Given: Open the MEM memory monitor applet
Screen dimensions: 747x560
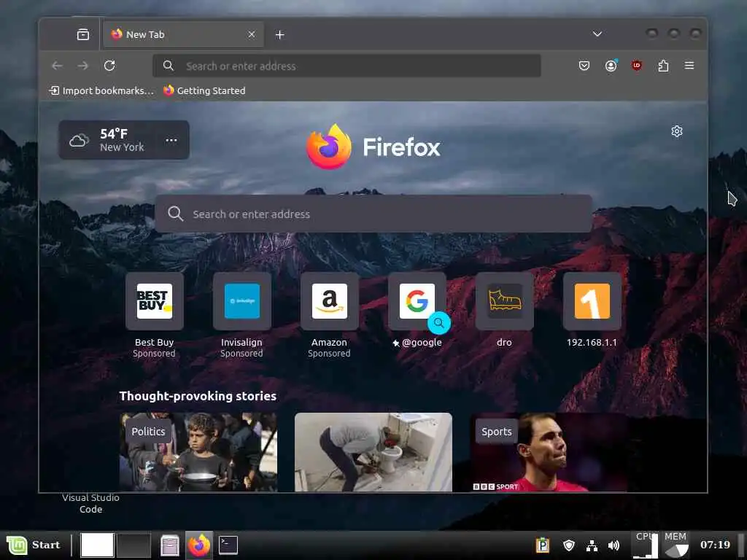Looking at the screenshot, I should 676,544.
